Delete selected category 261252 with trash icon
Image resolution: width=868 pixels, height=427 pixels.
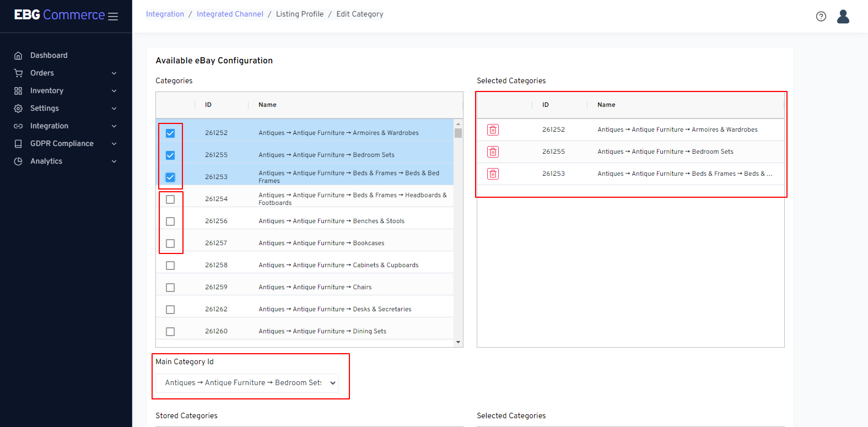click(493, 130)
